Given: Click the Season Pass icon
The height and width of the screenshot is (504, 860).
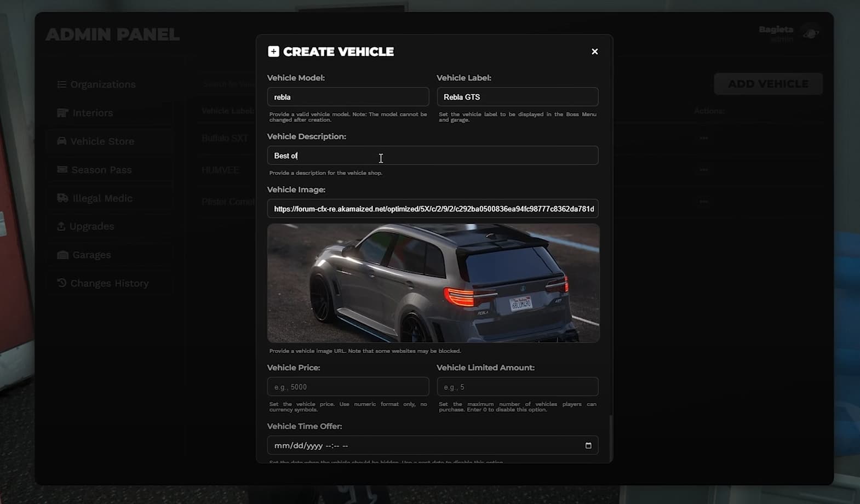Looking at the screenshot, I should 62,169.
